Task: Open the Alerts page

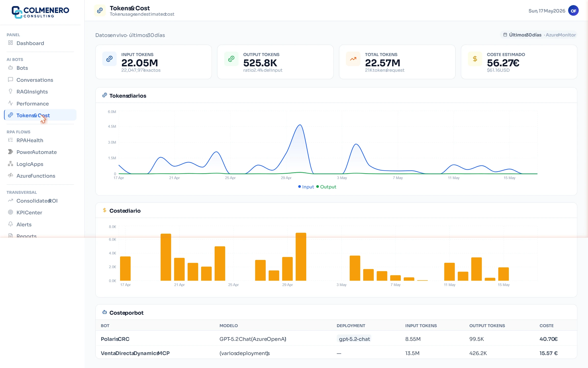Action: pyautogui.click(x=40, y=224)
